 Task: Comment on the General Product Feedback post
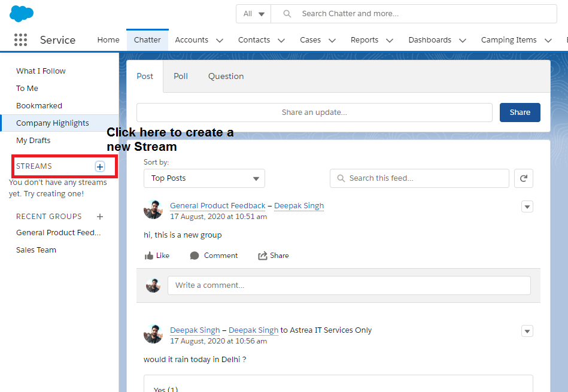click(x=213, y=255)
